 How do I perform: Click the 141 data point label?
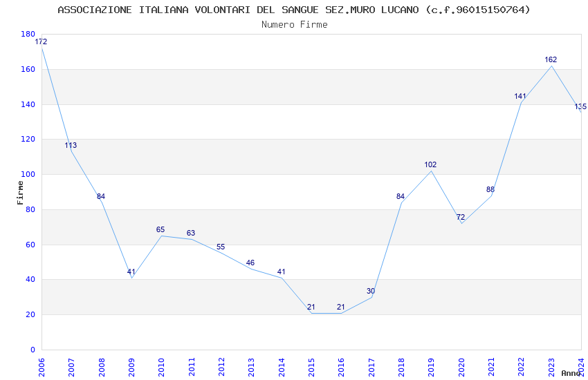520,97
